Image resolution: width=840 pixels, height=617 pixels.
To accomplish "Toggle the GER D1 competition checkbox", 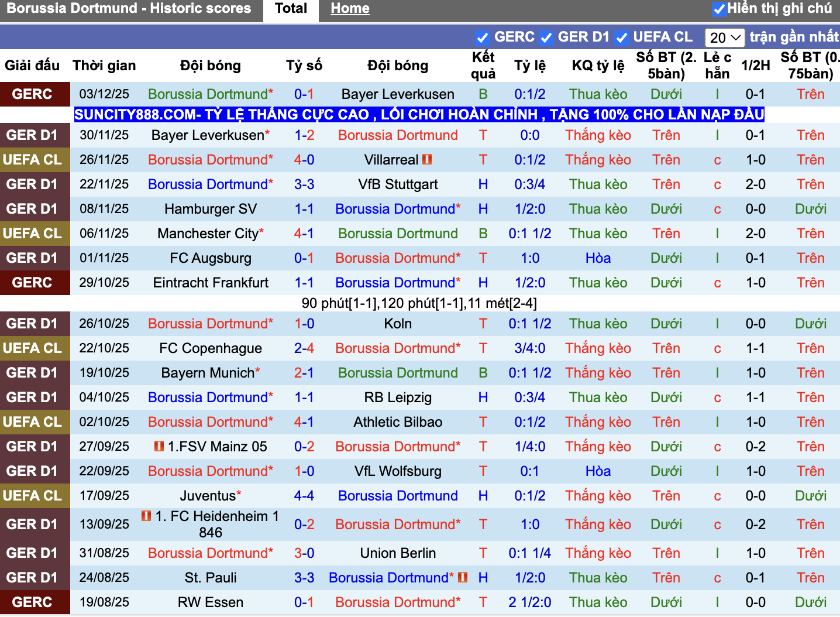I will (x=546, y=37).
